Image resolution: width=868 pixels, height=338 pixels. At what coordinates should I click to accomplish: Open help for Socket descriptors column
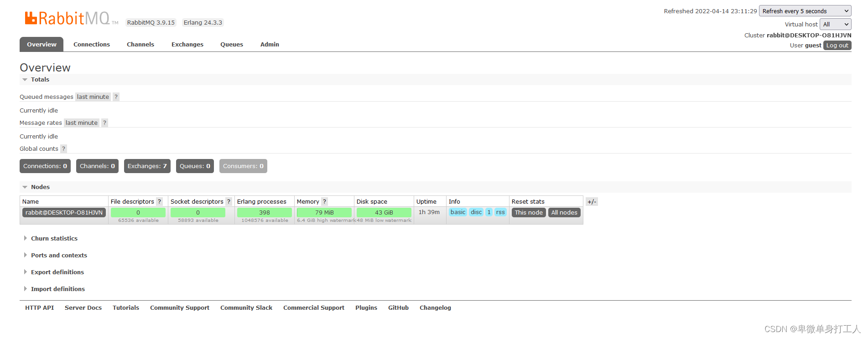click(229, 201)
